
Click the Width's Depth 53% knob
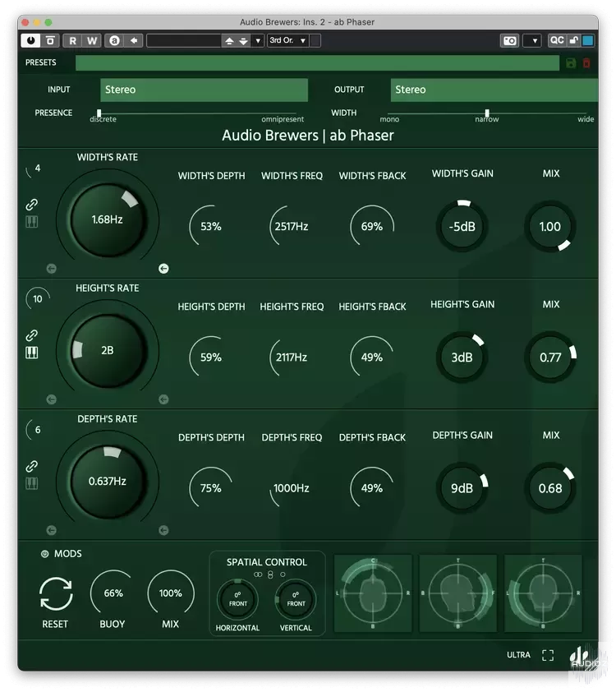211,226
